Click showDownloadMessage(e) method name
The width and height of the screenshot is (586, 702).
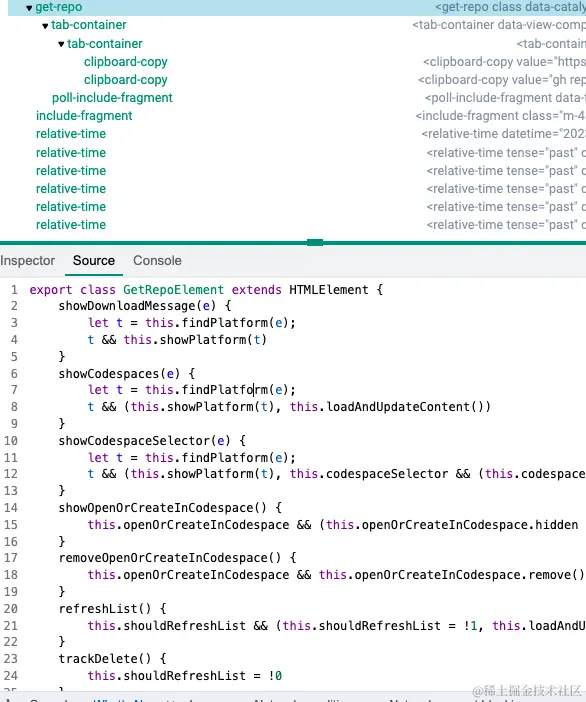137,306
